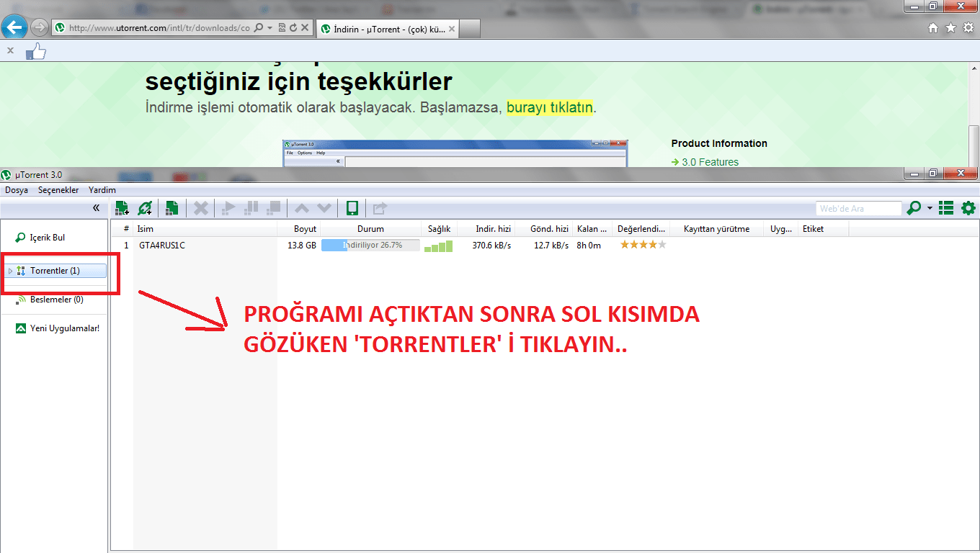The width and height of the screenshot is (980, 553).
Task: Close the İndirin - µTorrent tab
Action: pyautogui.click(x=452, y=29)
